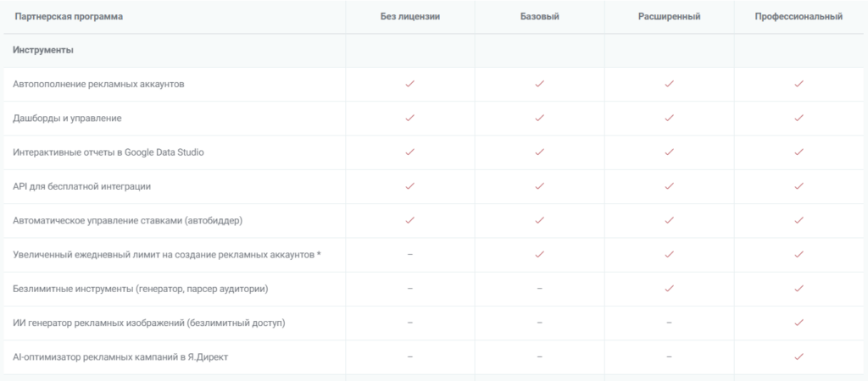This screenshot has height=381, width=868.
Task: Click dash for ИИ генератор under Расширенный
Action: [669, 323]
